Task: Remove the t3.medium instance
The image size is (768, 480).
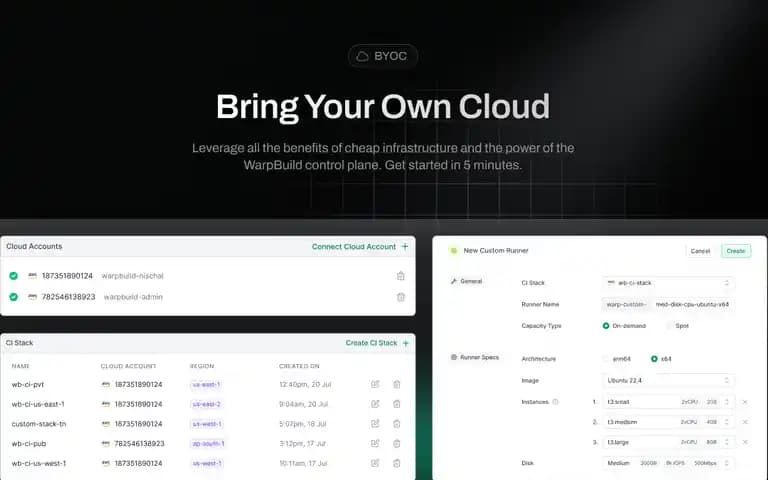Action: pos(745,422)
